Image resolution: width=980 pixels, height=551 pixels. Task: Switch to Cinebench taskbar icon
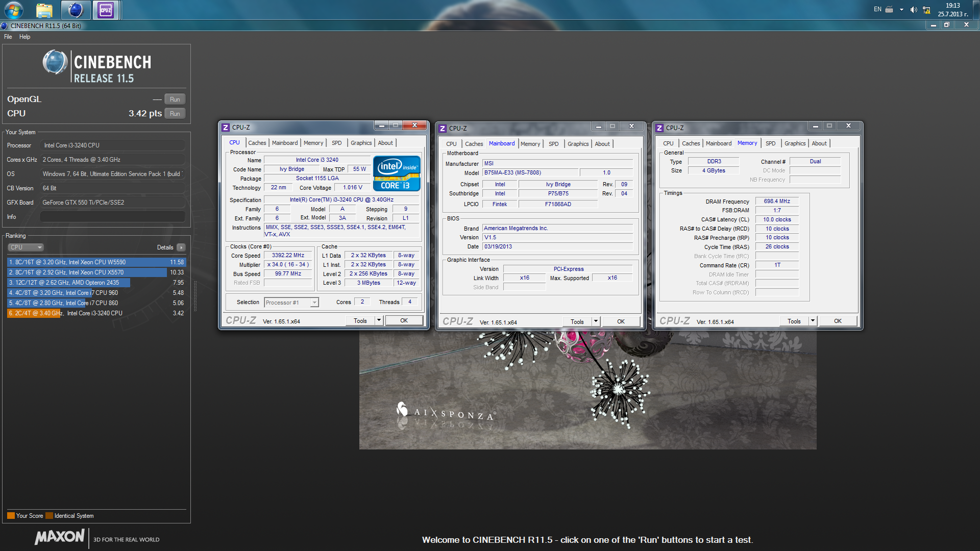(x=76, y=10)
